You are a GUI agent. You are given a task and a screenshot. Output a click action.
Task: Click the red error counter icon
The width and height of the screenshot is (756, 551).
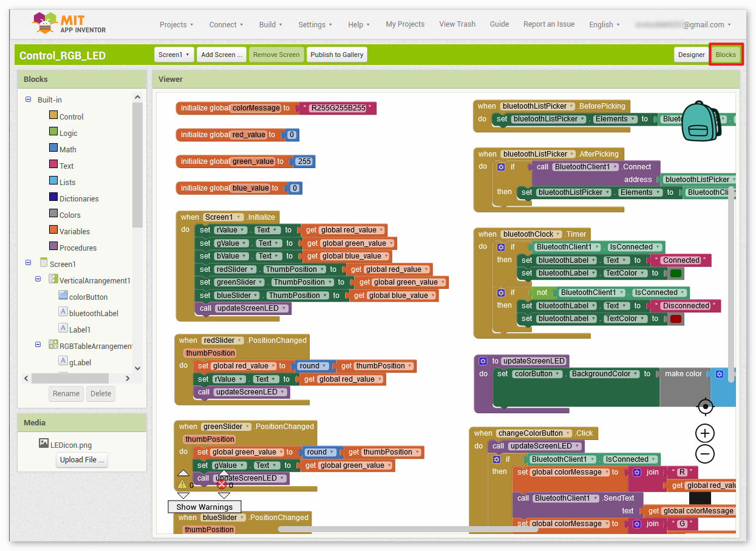tap(222, 484)
